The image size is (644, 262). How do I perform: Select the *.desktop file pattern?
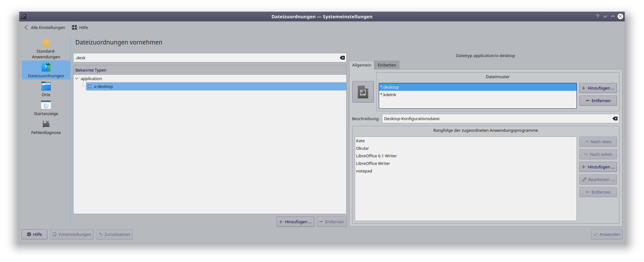click(478, 87)
